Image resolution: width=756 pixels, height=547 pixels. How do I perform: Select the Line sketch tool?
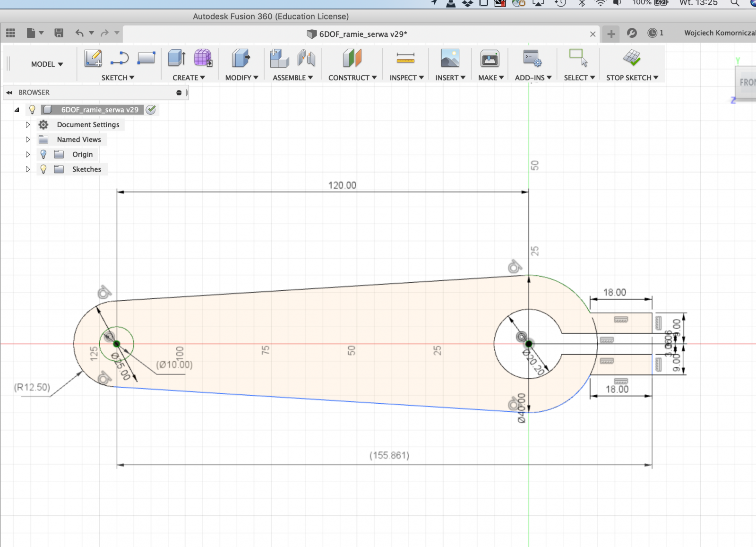pyautogui.click(x=120, y=58)
